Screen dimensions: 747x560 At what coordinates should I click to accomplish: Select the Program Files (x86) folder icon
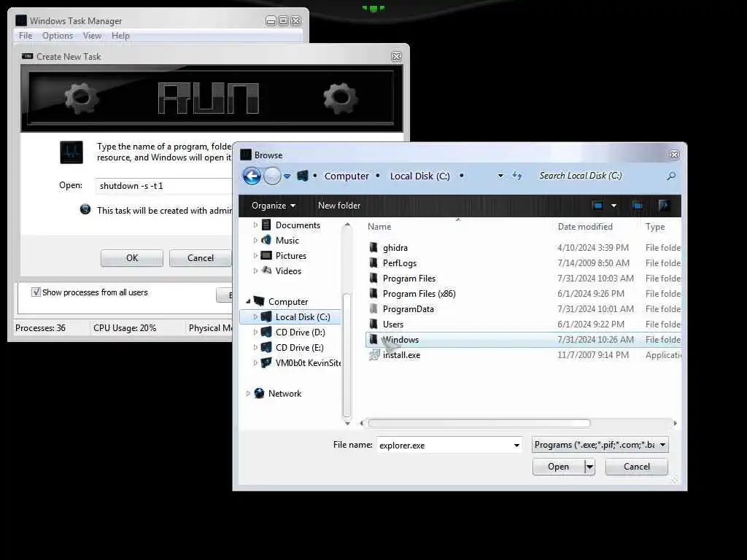pyautogui.click(x=373, y=293)
